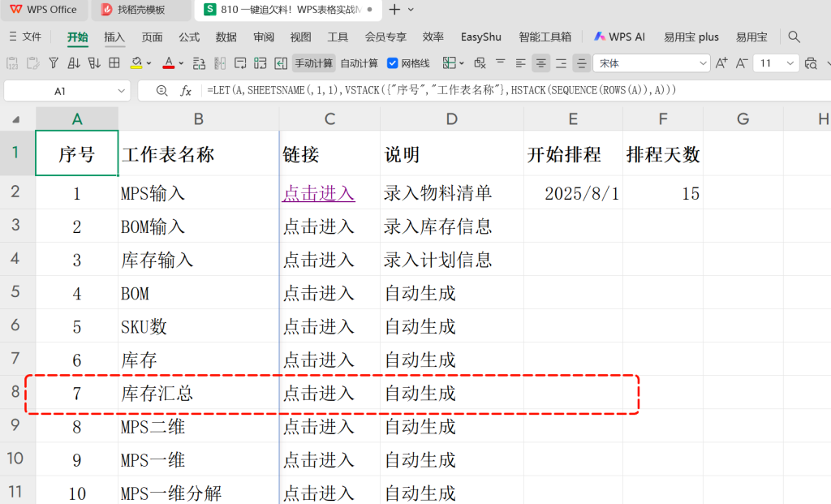The image size is (831, 504).
Task: Open the A1 name box dropdown
Action: click(122, 91)
